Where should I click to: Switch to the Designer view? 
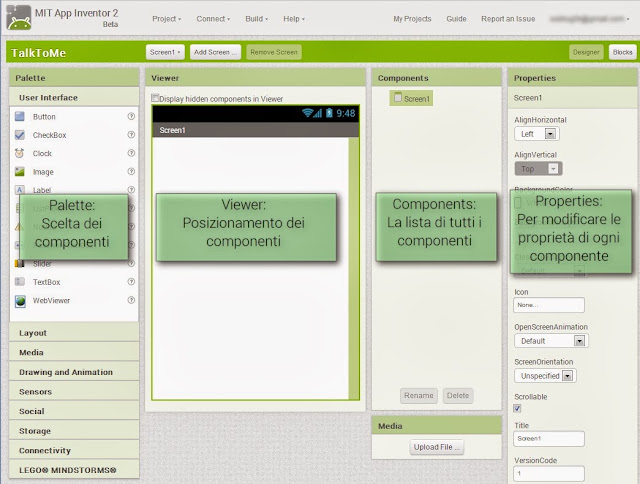586,52
